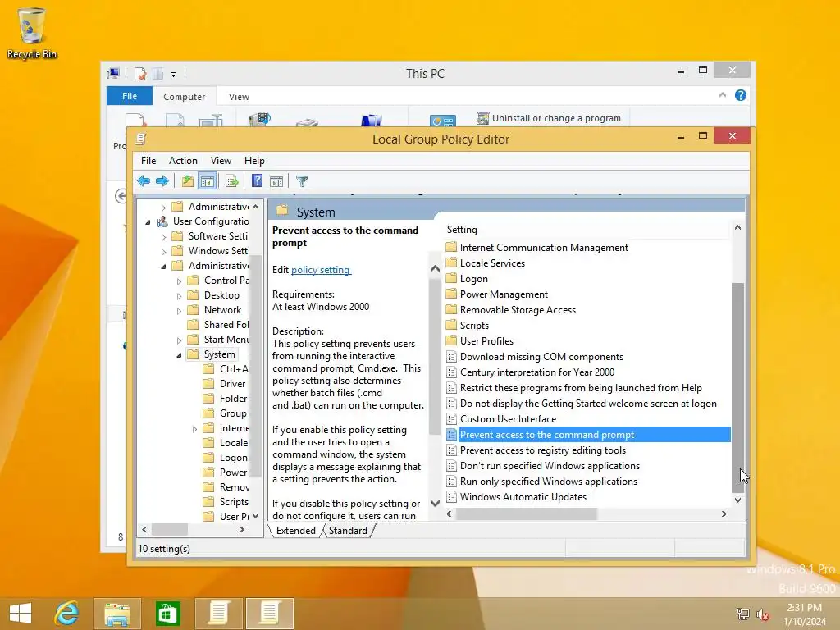
Task: Collapse the ribbon with the This PC chevron
Action: pyautogui.click(x=722, y=95)
